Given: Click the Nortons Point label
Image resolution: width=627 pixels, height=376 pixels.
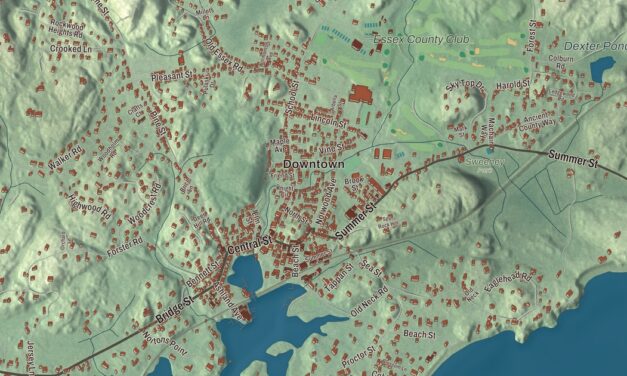Looking at the screenshot, I should click(164, 344).
